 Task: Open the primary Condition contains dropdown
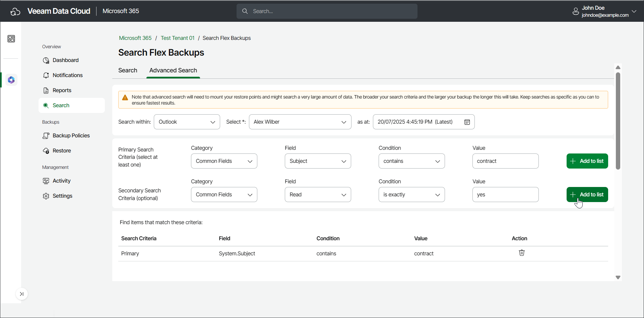[x=412, y=161]
